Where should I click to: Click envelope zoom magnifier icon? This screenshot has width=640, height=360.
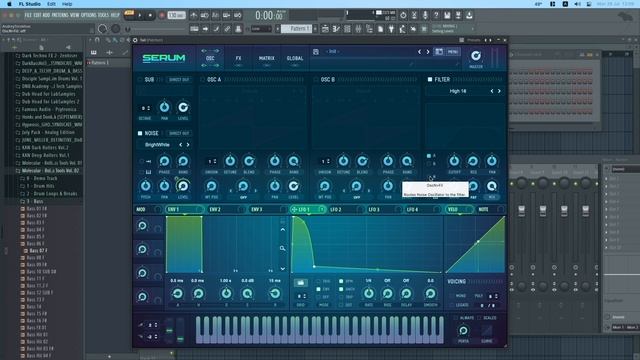tap(282, 248)
